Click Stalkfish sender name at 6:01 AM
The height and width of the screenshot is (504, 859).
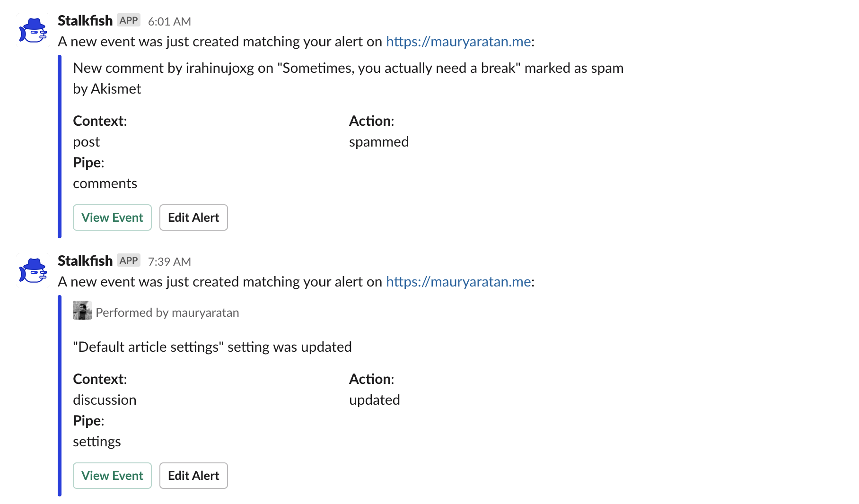pyautogui.click(x=85, y=21)
